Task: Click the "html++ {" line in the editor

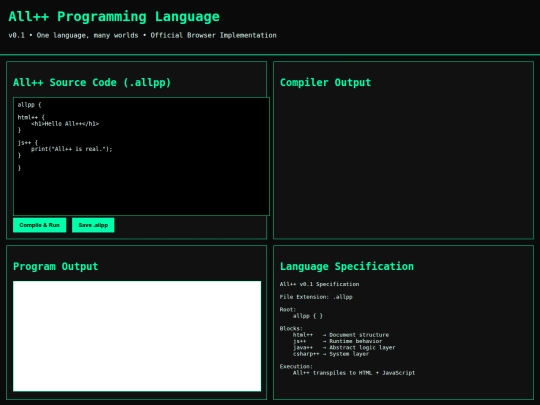Action: pos(31,117)
